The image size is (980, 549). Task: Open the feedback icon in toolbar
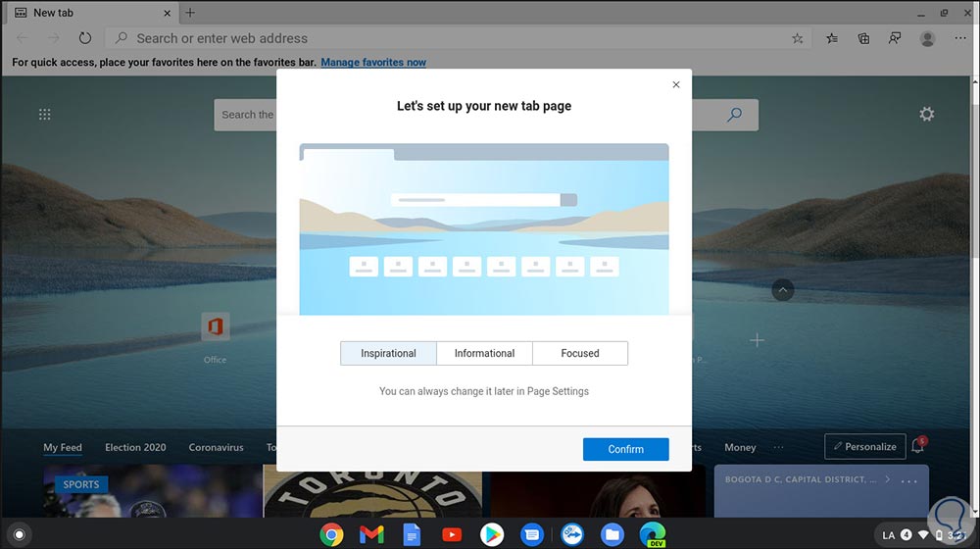point(895,39)
